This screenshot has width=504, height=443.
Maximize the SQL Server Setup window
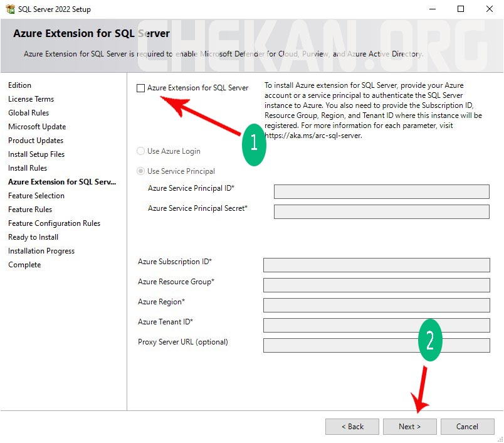[x=461, y=9]
